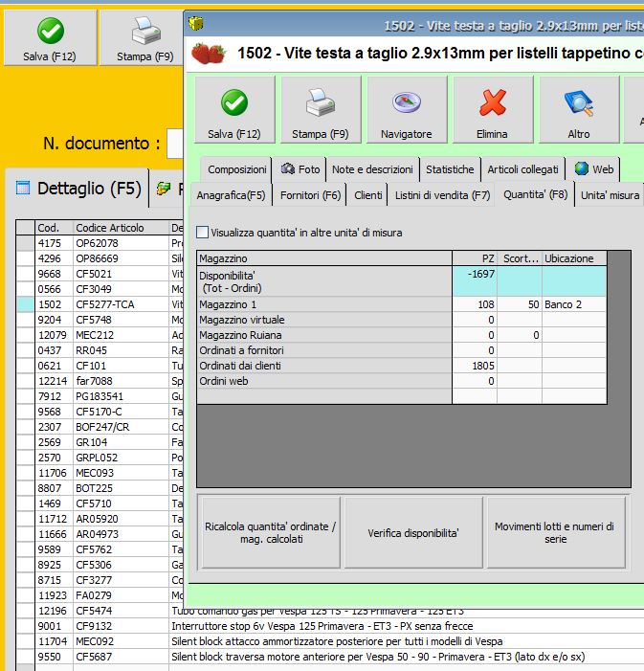This screenshot has width=644, height=671.
Task: Click the Ordinati dai clienti value 1805
Action: pyautogui.click(x=475, y=366)
